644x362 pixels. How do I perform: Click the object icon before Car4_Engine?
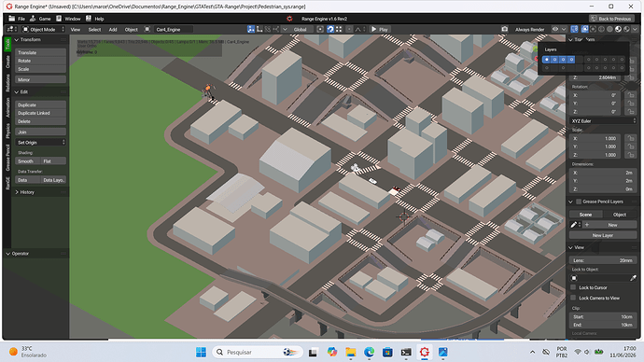click(147, 29)
